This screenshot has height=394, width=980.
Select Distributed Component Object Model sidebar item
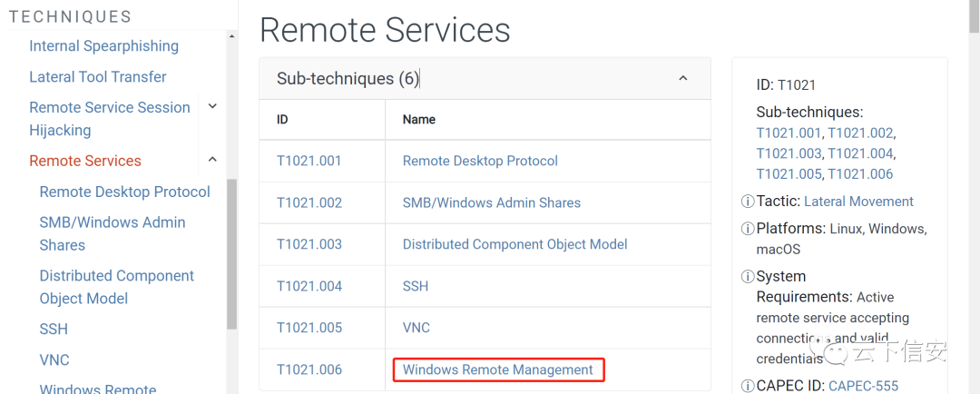116,287
